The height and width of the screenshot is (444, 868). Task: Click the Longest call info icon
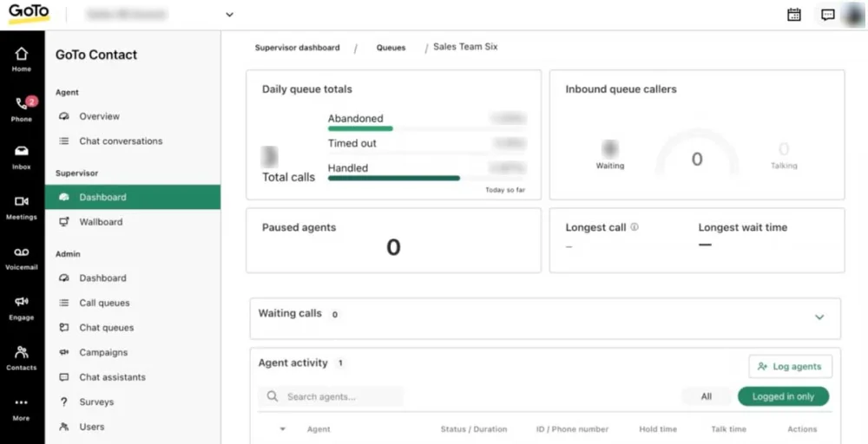tap(635, 226)
